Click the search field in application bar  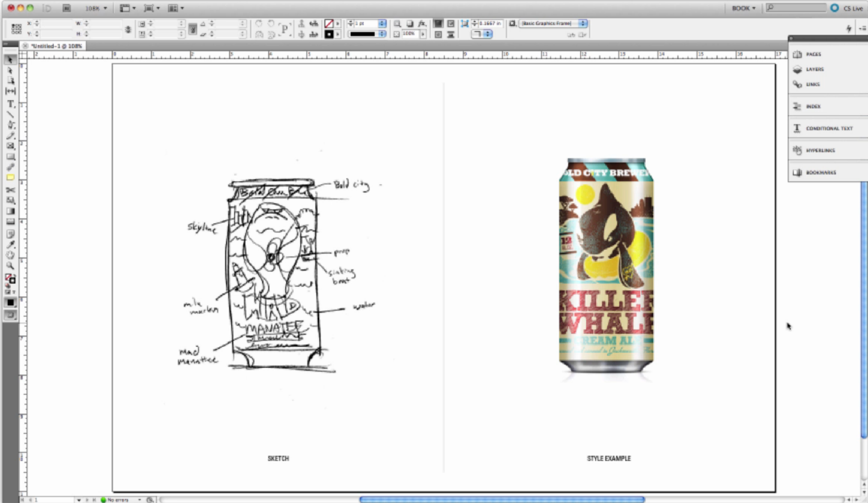tap(796, 8)
